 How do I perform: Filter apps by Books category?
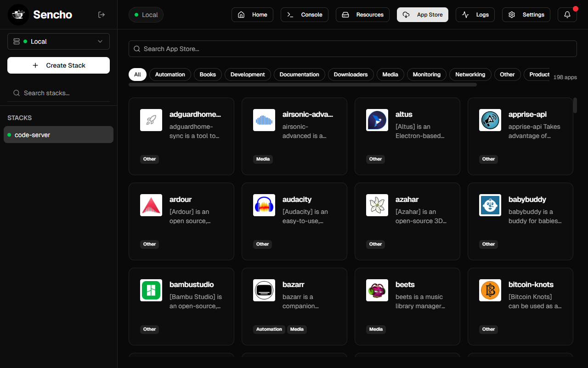pos(208,75)
